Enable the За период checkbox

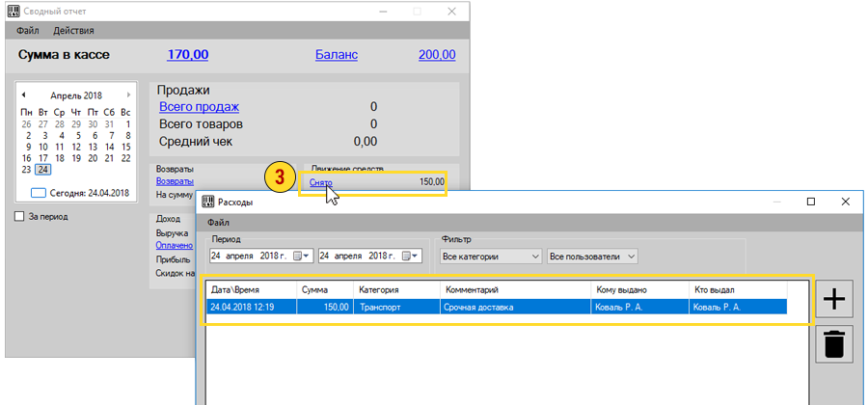[20, 217]
